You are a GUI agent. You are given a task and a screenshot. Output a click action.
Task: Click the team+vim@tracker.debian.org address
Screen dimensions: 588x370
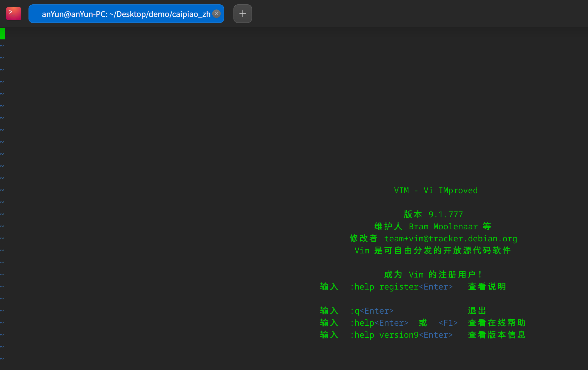pos(451,239)
